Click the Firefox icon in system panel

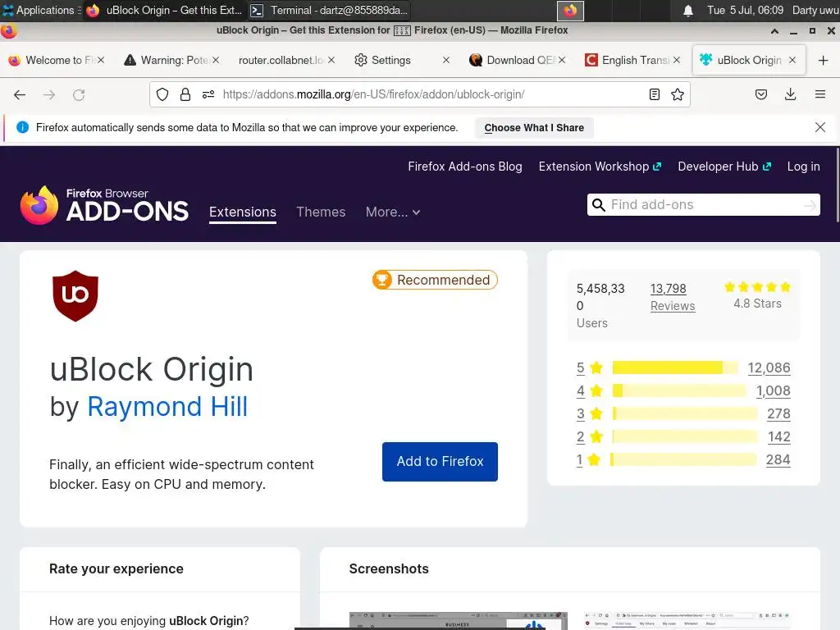(570, 10)
